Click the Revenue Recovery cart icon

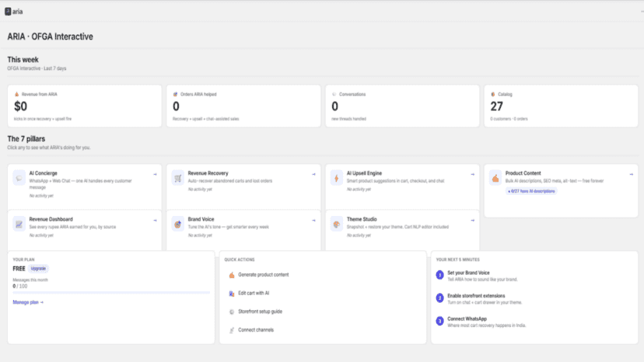coord(178,178)
